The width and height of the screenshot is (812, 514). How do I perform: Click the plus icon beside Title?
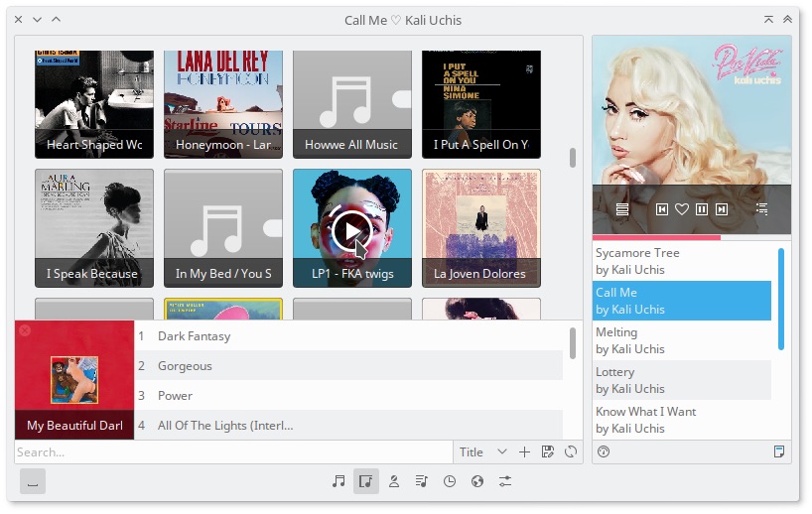525,452
